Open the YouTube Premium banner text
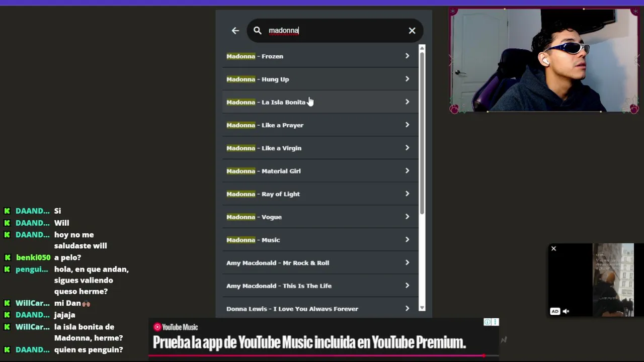The height and width of the screenshot is (362, 644). (309, 342)
